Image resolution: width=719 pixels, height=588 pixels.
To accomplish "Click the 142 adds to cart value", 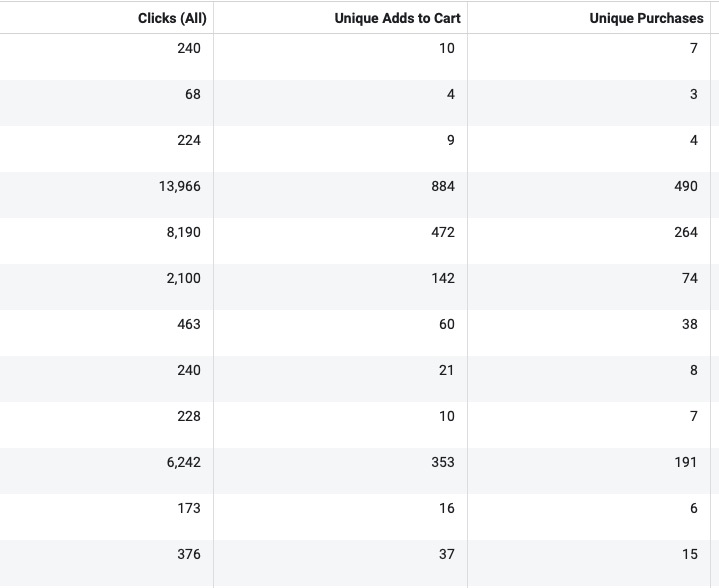I will click(443, 278).
